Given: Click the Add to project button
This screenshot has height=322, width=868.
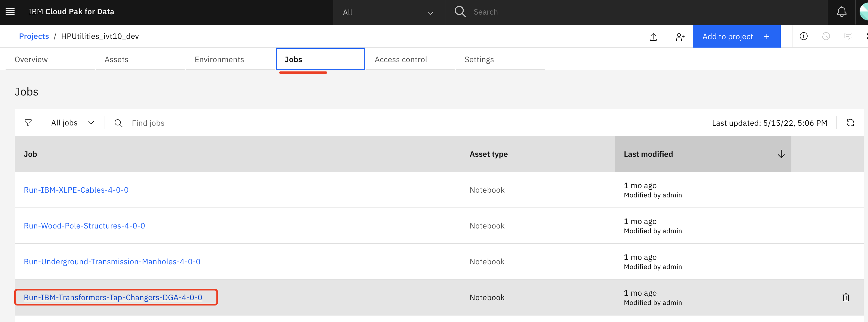Looking at the screenshot, I should pos(736,36).
